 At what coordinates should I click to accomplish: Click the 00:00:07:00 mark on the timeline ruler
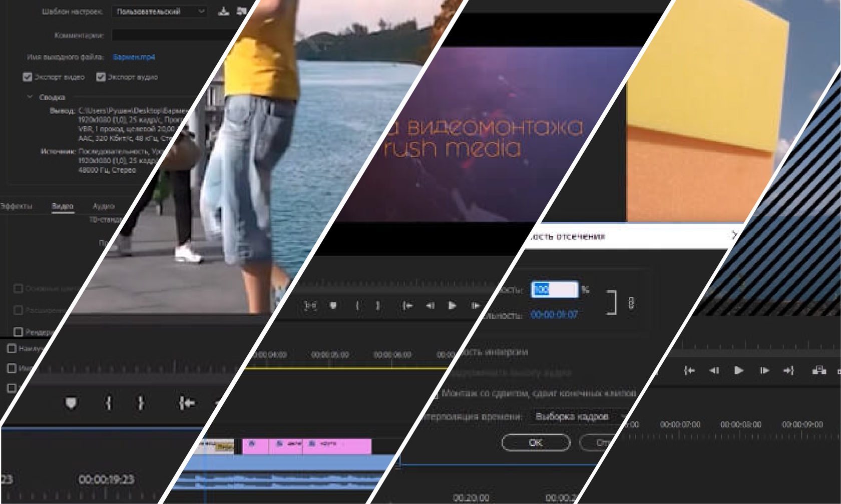point(680,424)
